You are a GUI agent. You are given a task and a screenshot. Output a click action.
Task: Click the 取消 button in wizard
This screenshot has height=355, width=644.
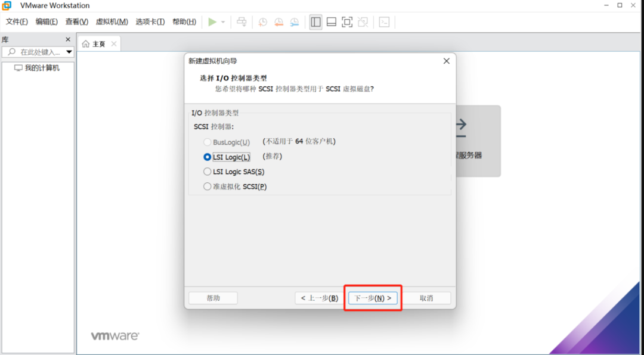coord(426,298)
